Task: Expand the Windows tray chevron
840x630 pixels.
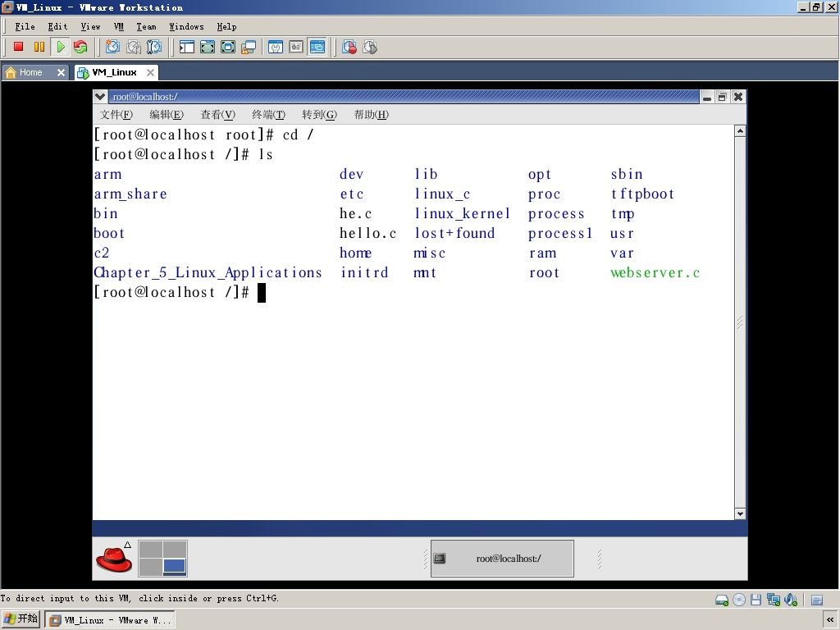Action: [830, 620]
